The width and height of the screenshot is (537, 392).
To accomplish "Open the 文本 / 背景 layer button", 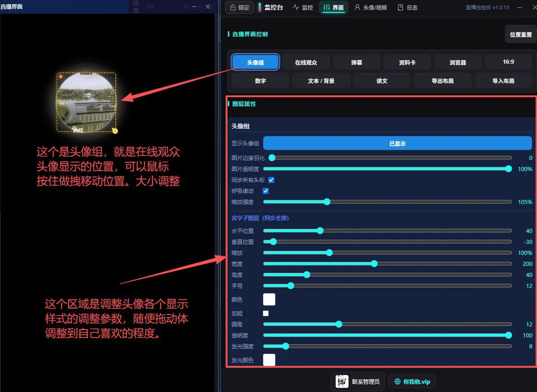I will pyautogui.click(x=321, y=81).
